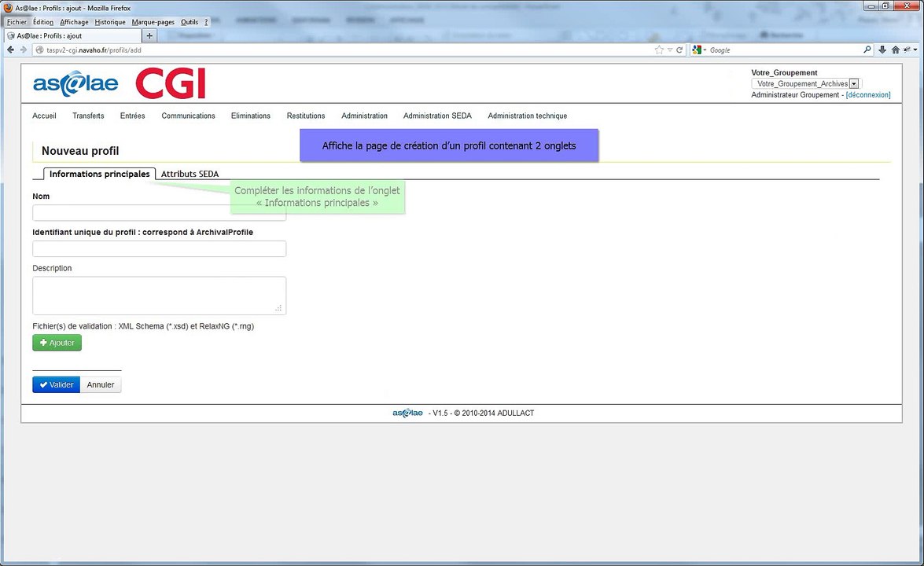Open Administration technique navigation item
The image size is (924, 566).
(x=528, y=116)
